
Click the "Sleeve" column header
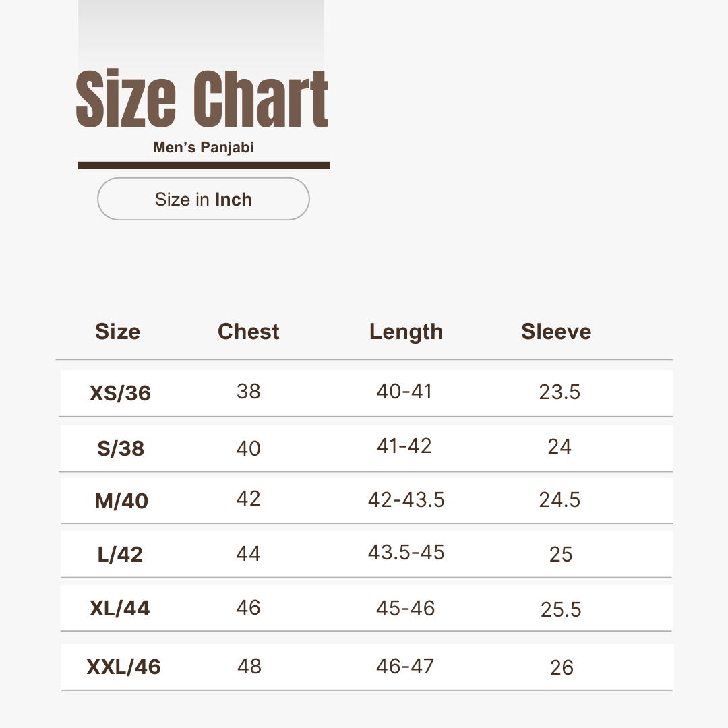coord(556,332)
